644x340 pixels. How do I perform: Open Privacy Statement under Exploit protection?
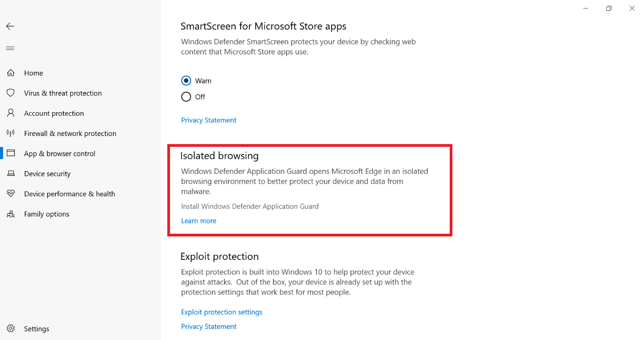[x=209, y=326]
